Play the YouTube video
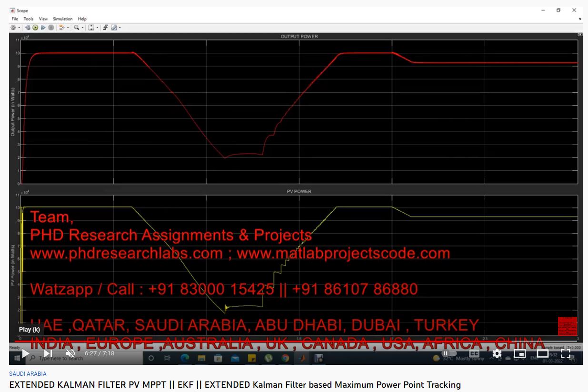Screen dimensions: 588x392 25,353
